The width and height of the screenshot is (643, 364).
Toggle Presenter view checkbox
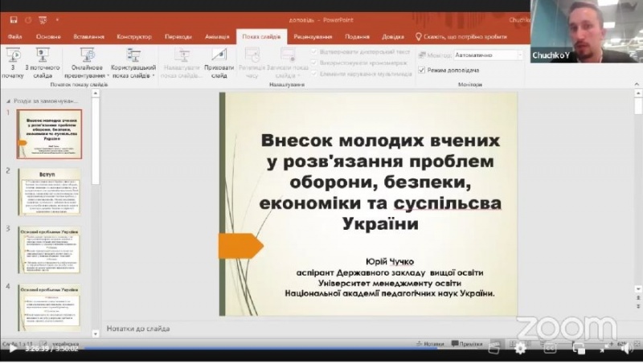(x=422, y=70)
